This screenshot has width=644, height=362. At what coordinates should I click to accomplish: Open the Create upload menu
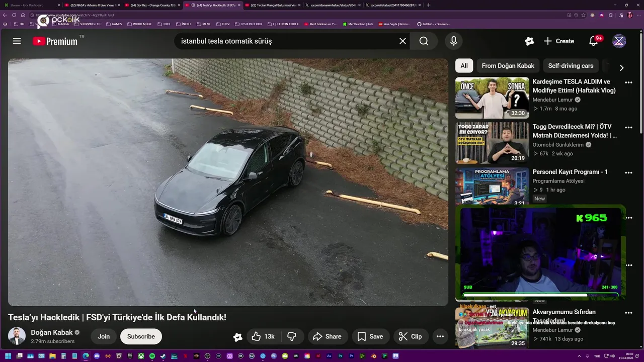[x=559, y=41]
